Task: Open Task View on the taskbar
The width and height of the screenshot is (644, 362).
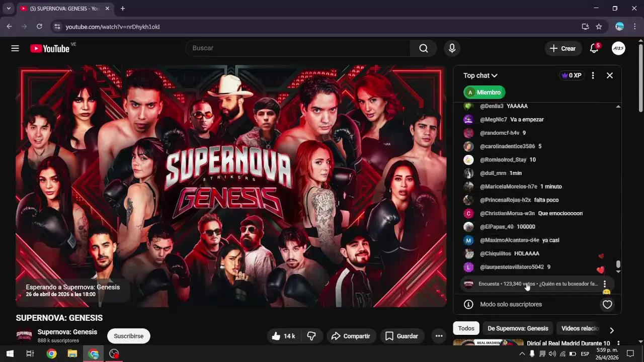Action: 30,354
